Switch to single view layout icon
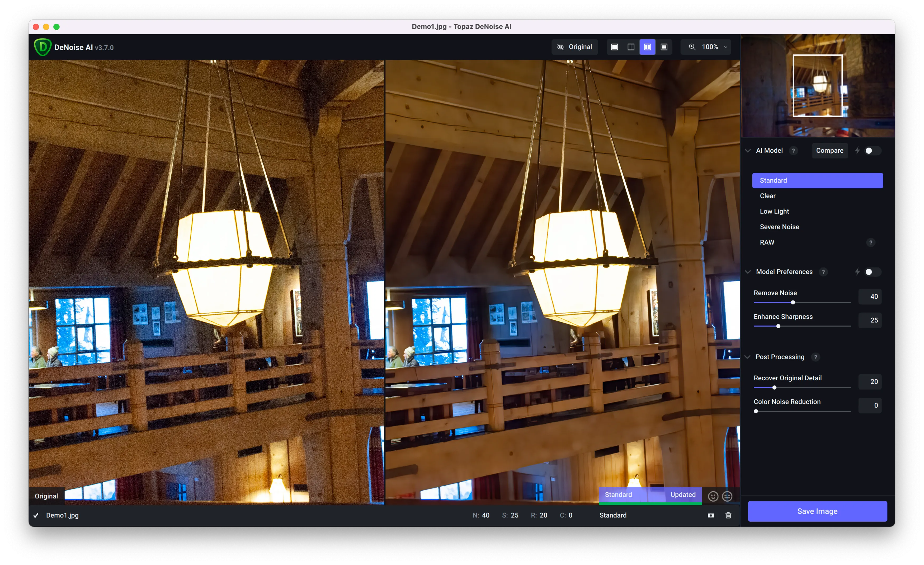The width and height of the screenshot is (924, 565). pyautogui.click(x=614, y=47)
